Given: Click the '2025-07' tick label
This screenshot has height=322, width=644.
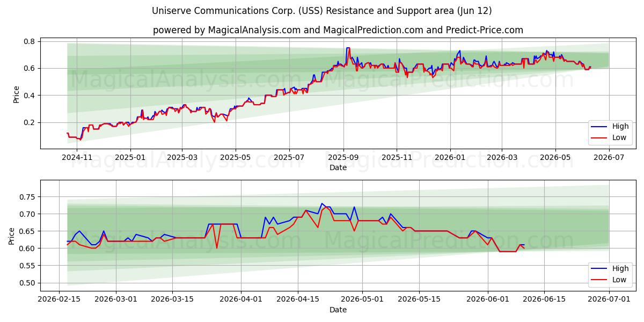Looking at the screenshot, I should (289, 157).
